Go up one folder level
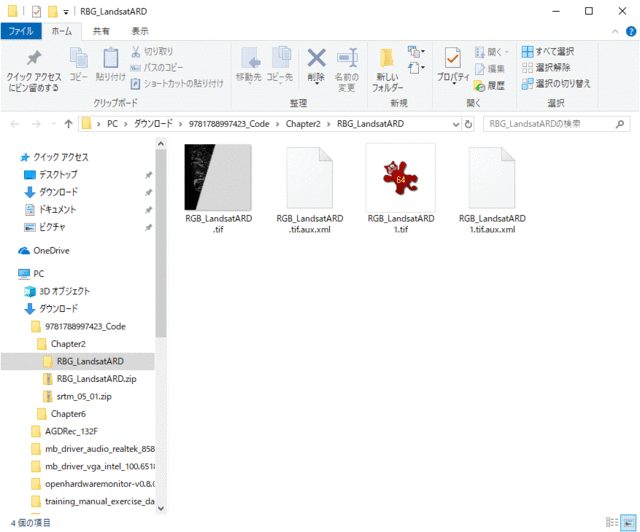Image resolution: width=640 pixels, height=532 pixels. (x=69, y=124)
